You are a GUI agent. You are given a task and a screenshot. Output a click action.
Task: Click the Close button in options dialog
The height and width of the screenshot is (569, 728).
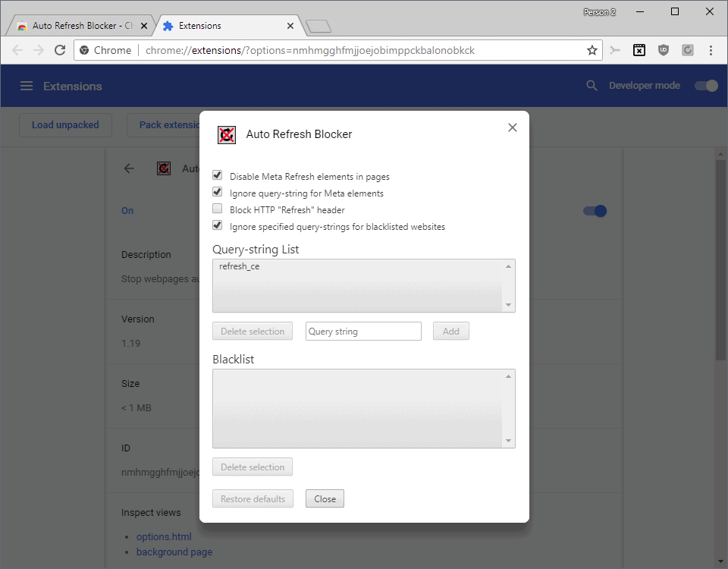(x=325, y=499)
